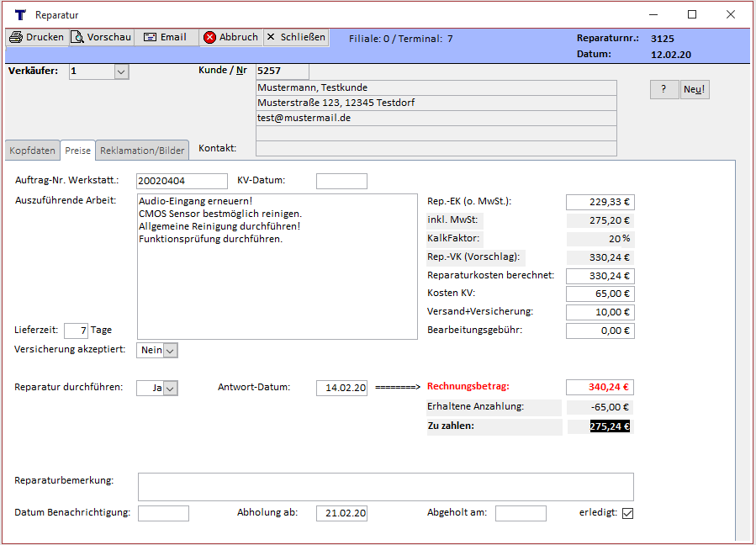Image resolution: width=756 pixels, height=545 pixels.
Task: Click the Neu! button
Action: coord(695,89)
